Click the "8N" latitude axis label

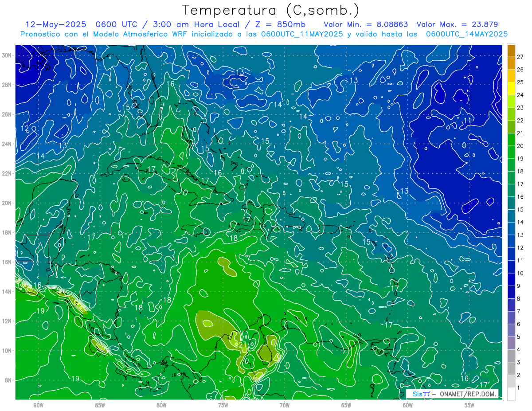click(x=9, y=380)
